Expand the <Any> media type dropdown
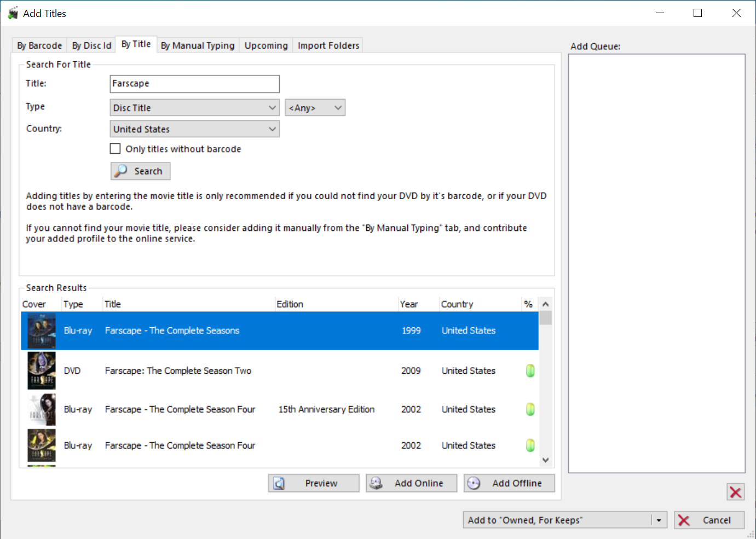Screen dimensions: 756x539 click(x=315, y=108)
